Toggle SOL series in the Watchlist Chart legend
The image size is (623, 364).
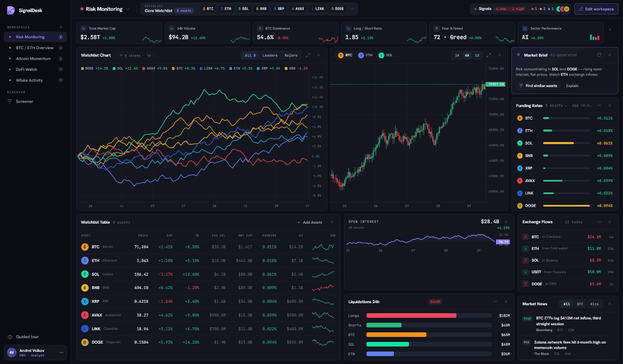point(125,68)
